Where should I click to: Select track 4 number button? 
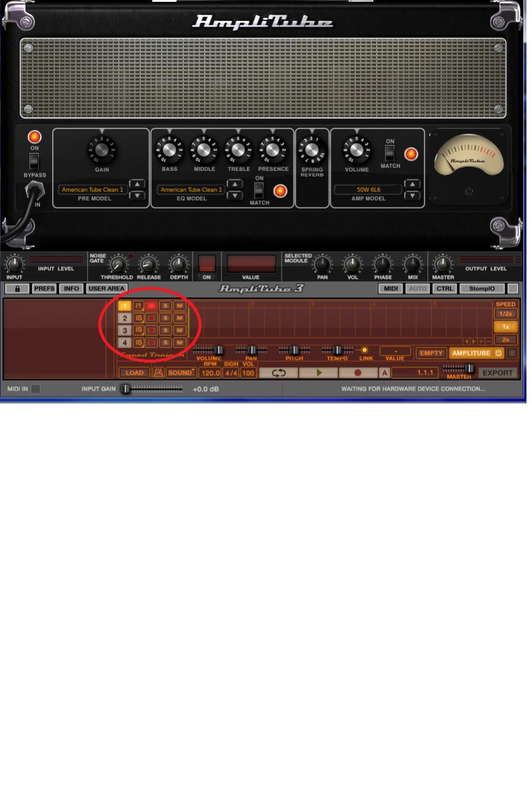tap(125, 343)
